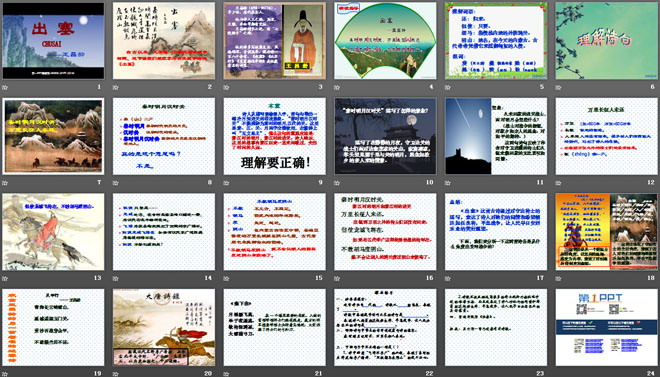Click slide number label 6

(x=653, y=87)
